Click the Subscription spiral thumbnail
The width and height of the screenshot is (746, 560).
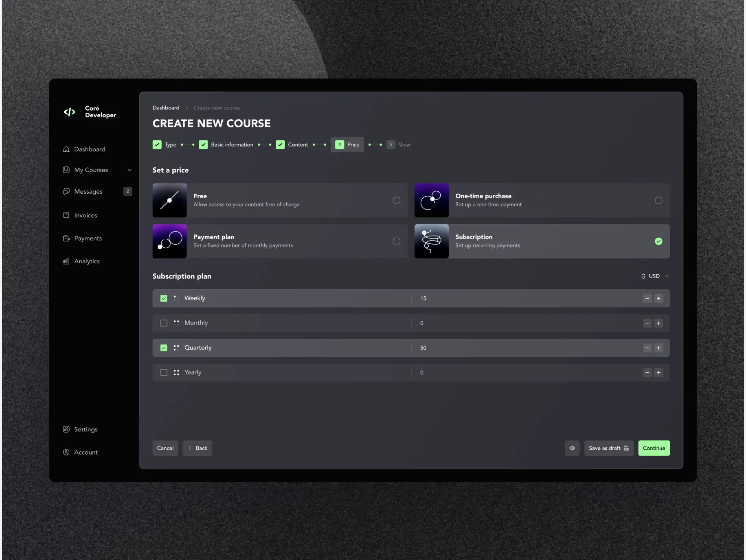pyautogui.click(x=431, y=241)
